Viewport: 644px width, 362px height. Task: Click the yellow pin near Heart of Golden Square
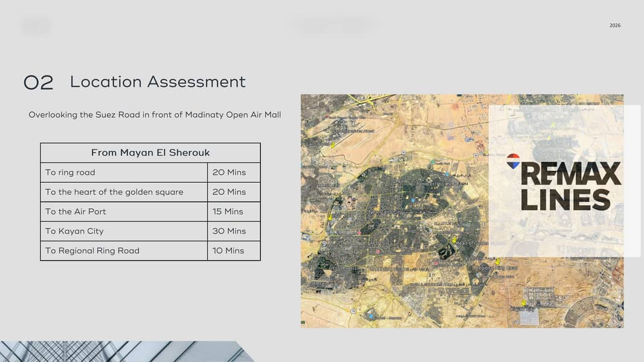(454, 239)
